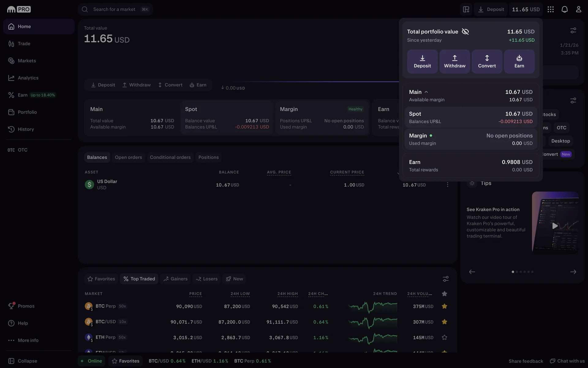Unfavorite the BTC Perp star
The height and width of the screenshot is (368, 588).
444,306
